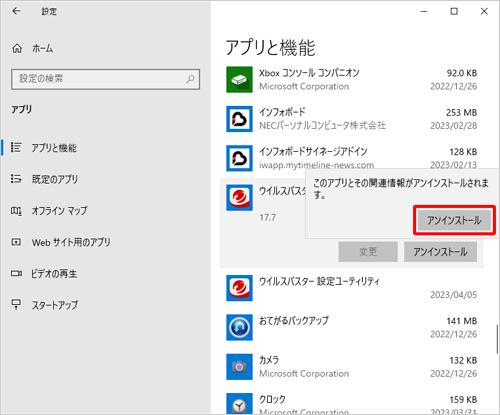This screenshot has height=415, width=500.
Task: Click the back arrow in Settings
Action: tap(16, 11)
